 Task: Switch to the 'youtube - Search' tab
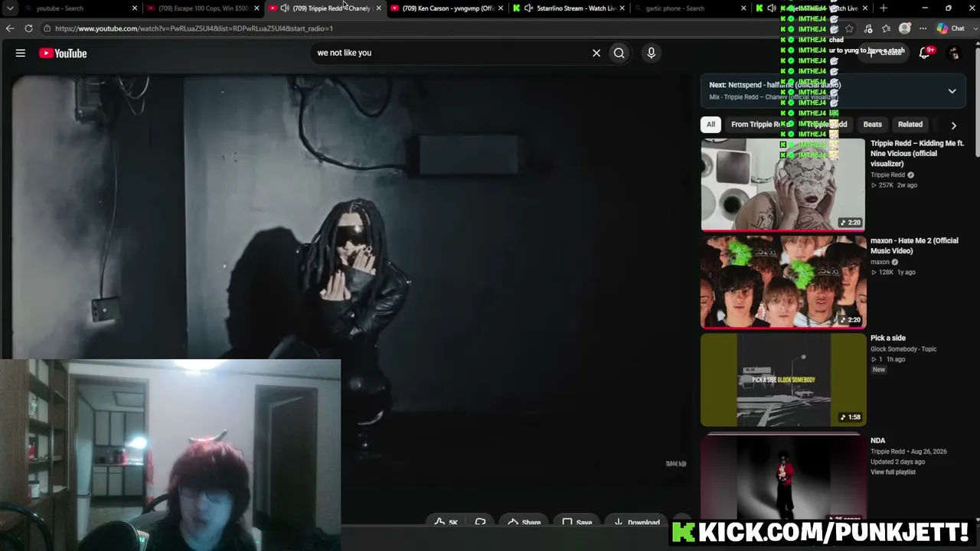(x=80, y=8)
